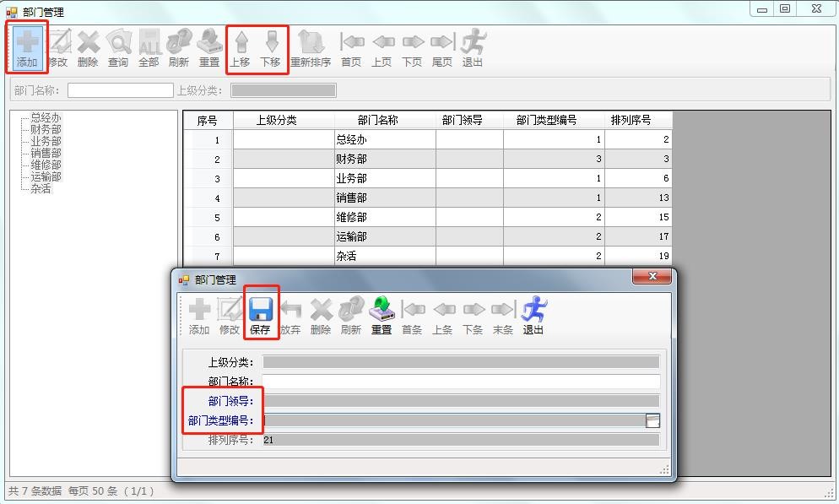The image size is (839, 504).
Task: Select the 杂活 cell in the table
Action: [x=385, y=256]
